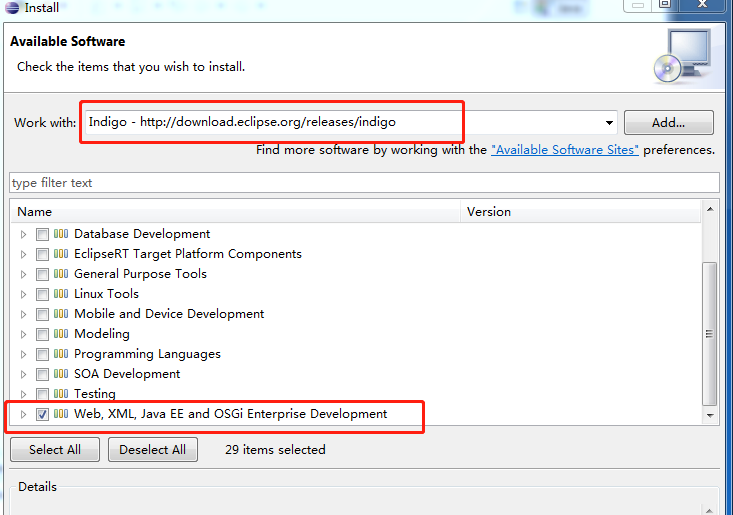Viewport: 733px width, 515px height.
Task: Select the Testing row label
Action: coord(94,394)
